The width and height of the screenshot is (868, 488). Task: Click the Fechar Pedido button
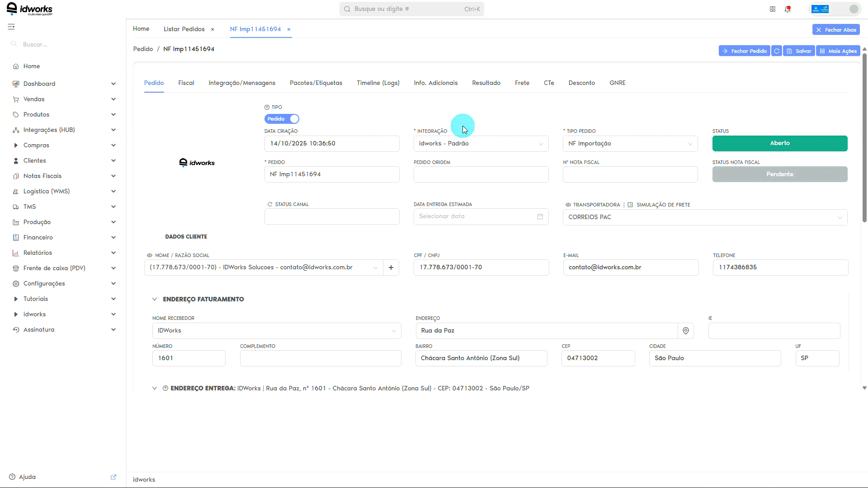[744, 51]
